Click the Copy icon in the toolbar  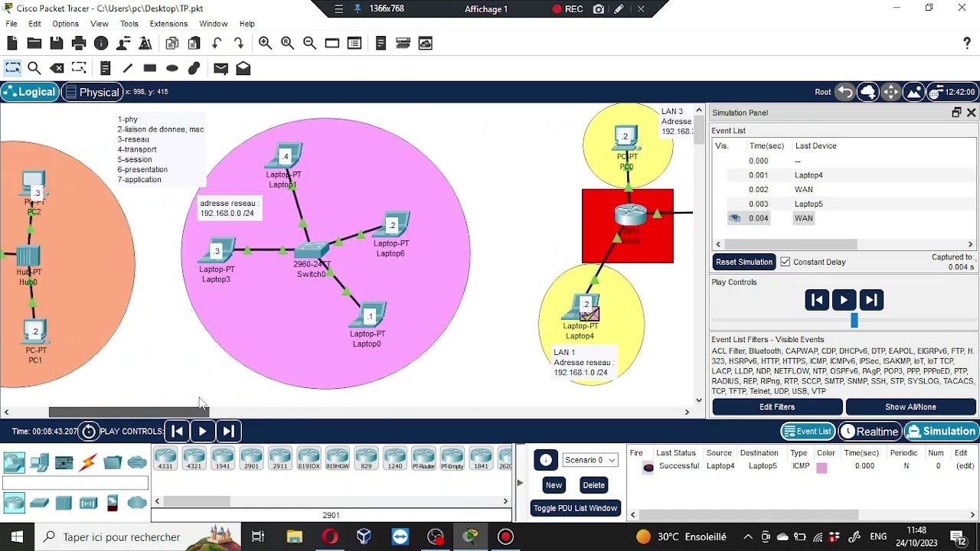[x=172, y=44]
